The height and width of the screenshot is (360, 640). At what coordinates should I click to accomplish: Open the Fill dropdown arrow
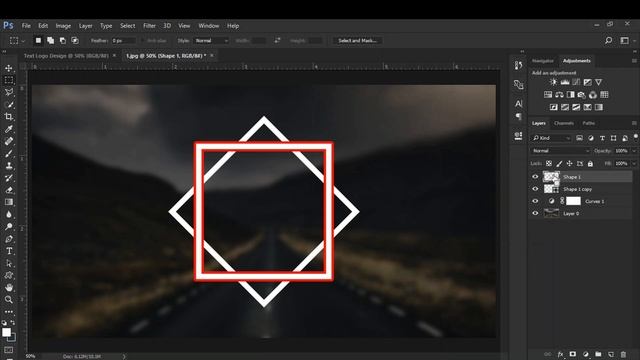(x=634, y=163)
